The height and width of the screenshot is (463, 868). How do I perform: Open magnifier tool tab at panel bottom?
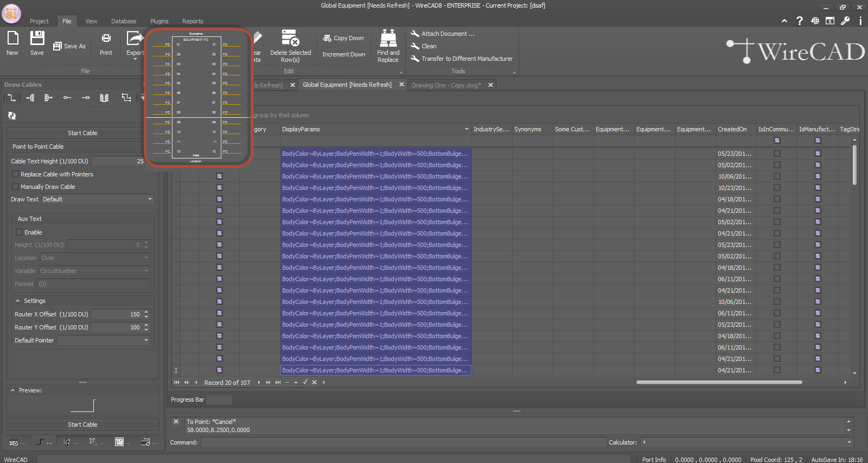pyautogui.click(x=93, y=442)
